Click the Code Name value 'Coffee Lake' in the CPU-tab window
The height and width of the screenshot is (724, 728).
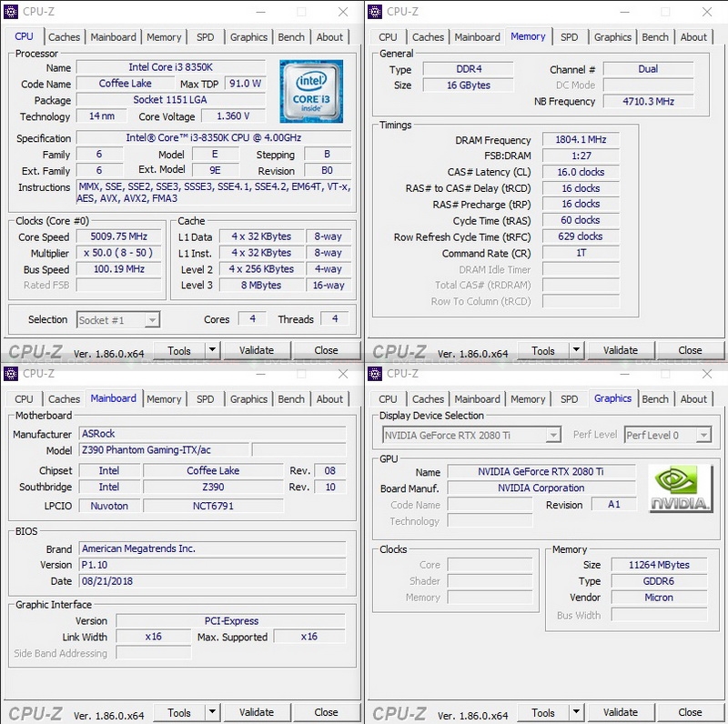[125, 84]
